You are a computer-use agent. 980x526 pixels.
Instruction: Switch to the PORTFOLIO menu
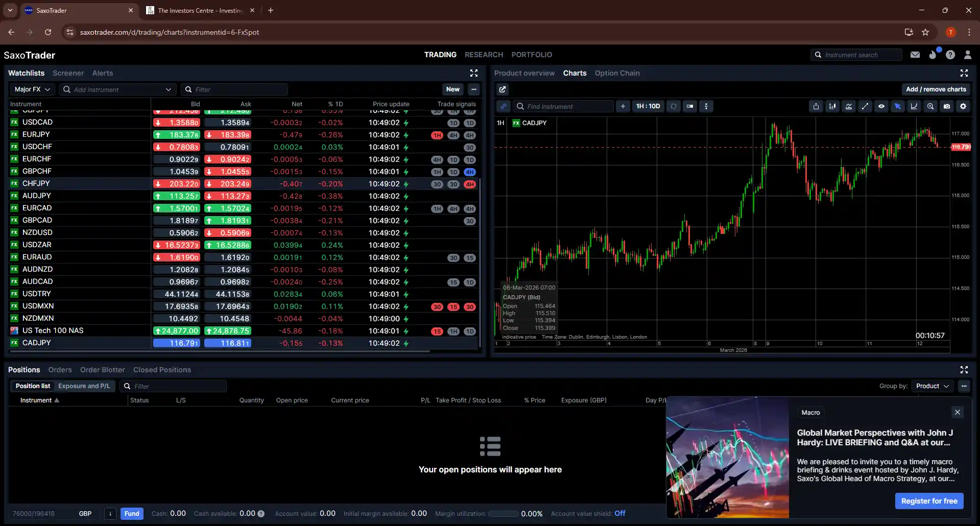point(532,55)
